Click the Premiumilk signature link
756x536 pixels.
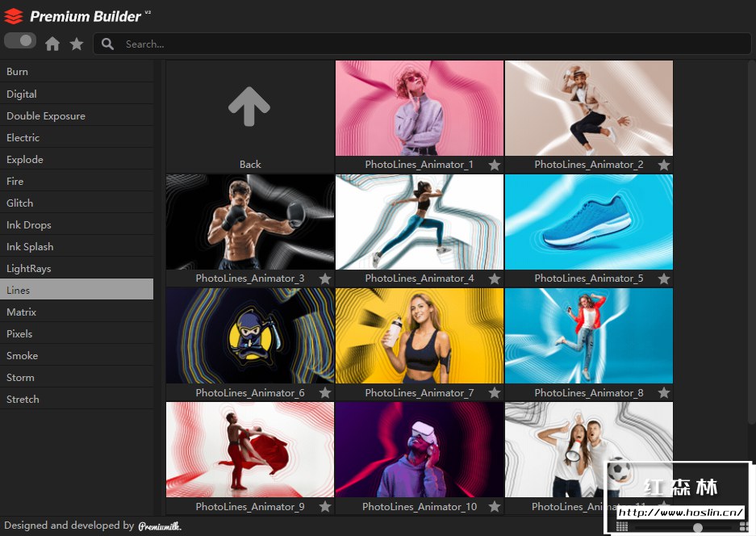160,526
